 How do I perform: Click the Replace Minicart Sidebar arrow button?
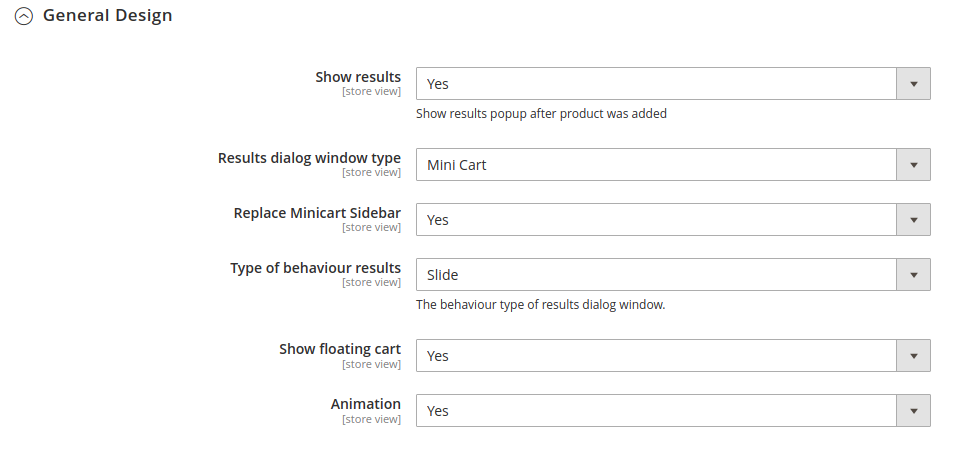[913, 220]
